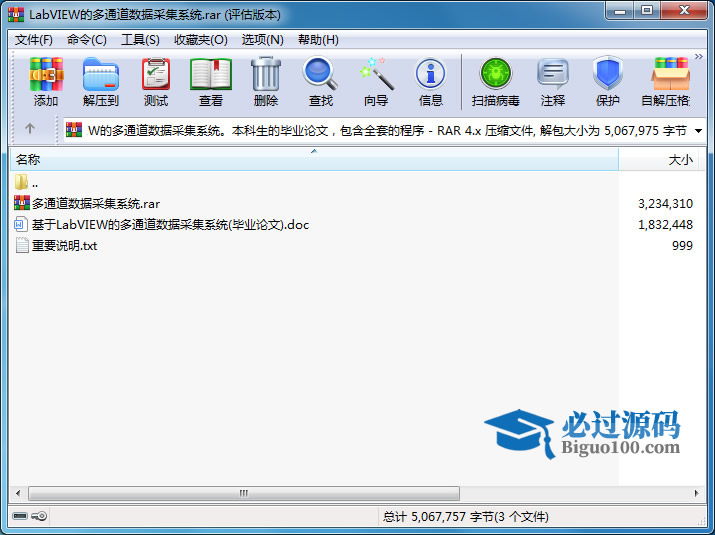
Task: Open the 选项(N) menu
Action: 263,40
